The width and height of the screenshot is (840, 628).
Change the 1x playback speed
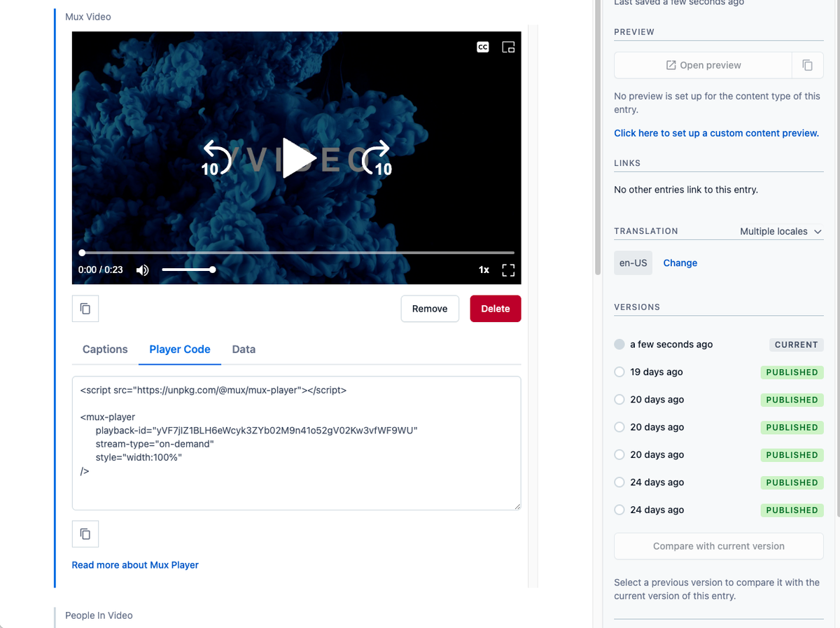(484, 270)
